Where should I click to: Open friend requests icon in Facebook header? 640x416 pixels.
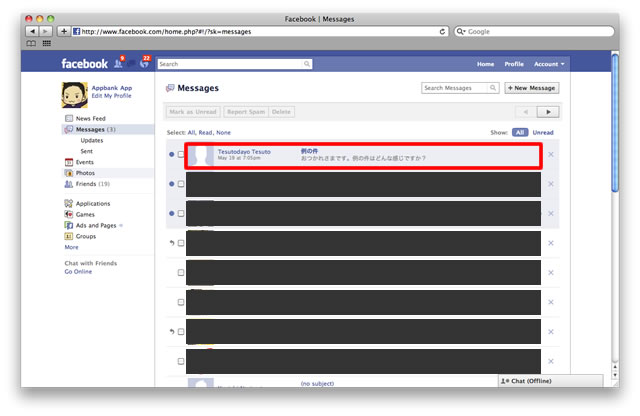tap(118, 63)
